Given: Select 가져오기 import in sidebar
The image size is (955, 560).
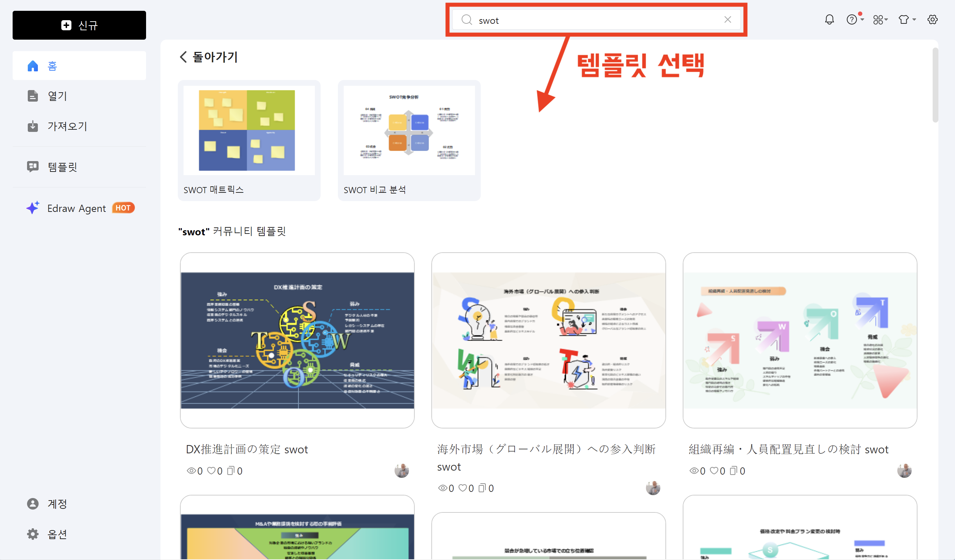Looking at the screenshot, I should 67,126.
